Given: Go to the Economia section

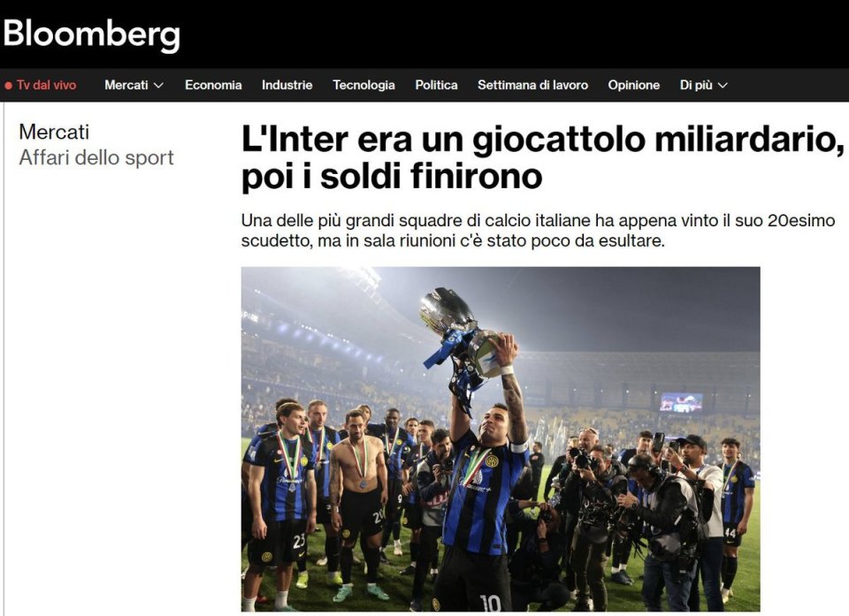Looking at the screenshot, I should point(213,85).
